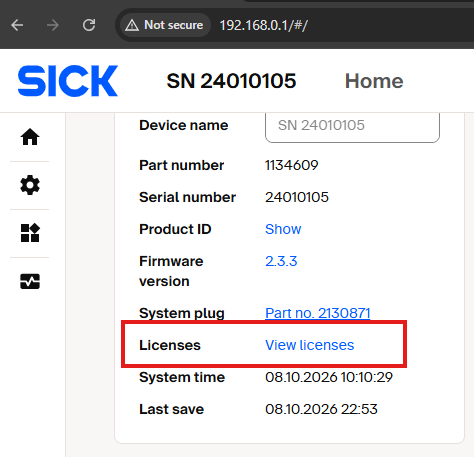Open System plug Part no. 2130871 link
The width and height of the screenshot is (474, 457).
point(318,313)
